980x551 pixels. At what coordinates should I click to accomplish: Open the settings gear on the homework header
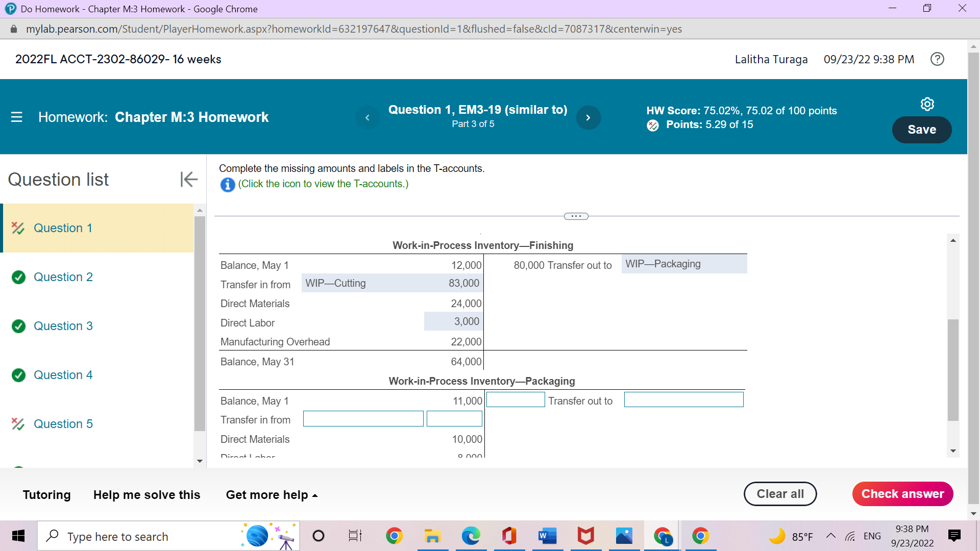[x=927, y=104]
